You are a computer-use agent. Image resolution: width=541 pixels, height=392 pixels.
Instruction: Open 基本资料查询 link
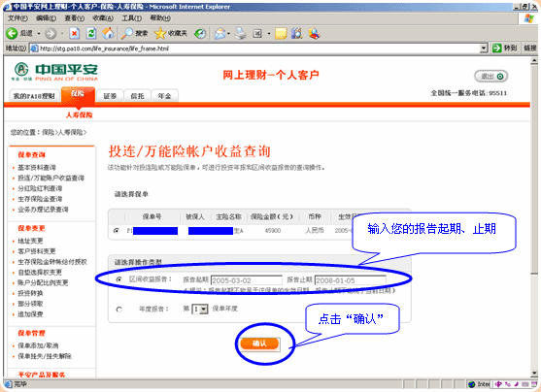coord(37,168)
